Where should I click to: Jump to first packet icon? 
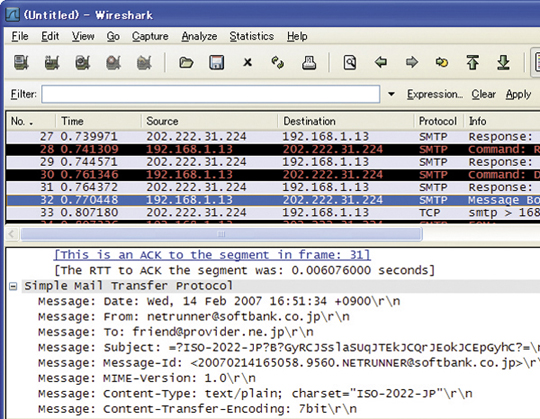click(472, 63)
